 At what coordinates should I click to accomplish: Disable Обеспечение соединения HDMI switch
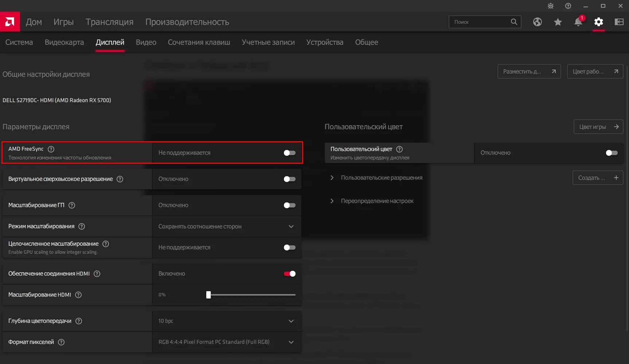pyautogui.click(x=290, y=274)
